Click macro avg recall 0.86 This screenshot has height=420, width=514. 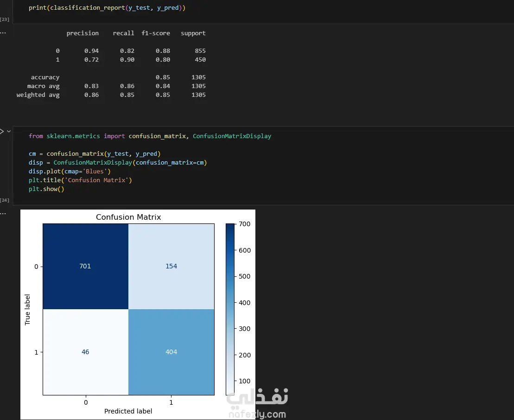(127, 86)
